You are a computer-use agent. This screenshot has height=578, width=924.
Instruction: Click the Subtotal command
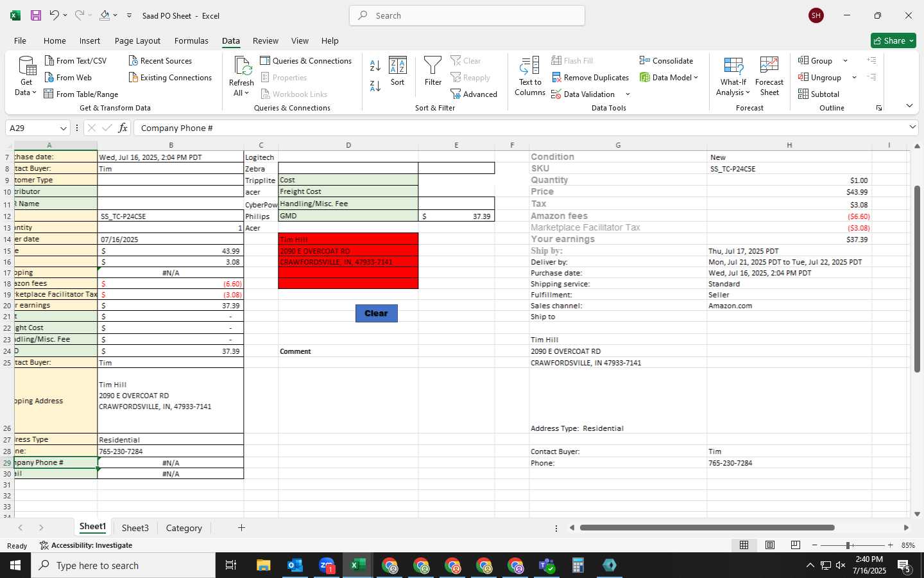coord(819,94)
